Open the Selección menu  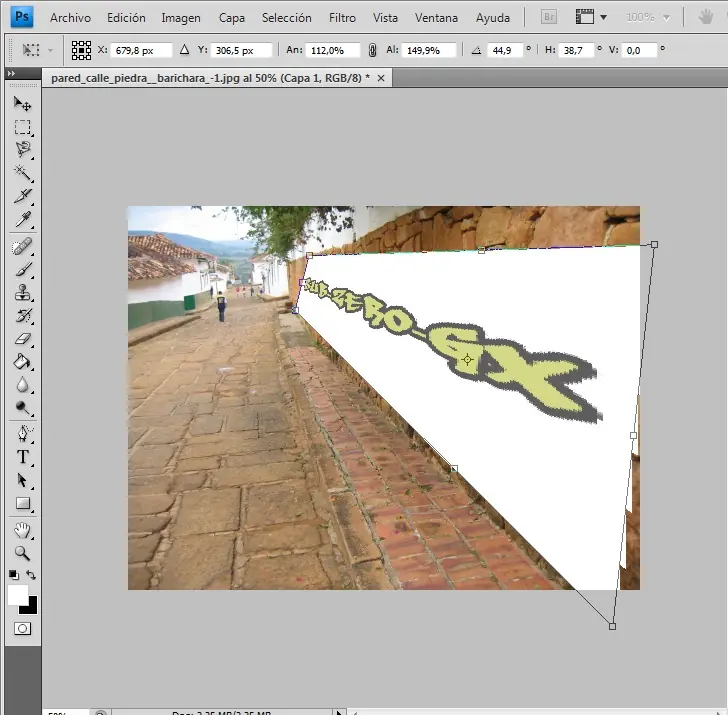286,18
